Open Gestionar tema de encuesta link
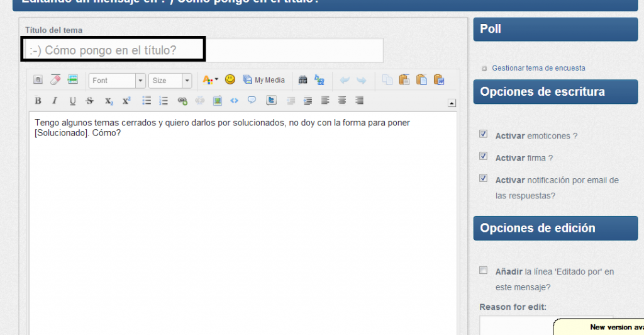This screenshot has height=335, width=644. click(538, 68)
